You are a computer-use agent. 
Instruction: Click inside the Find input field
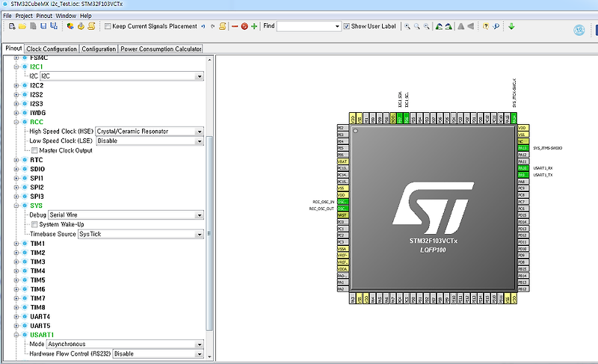tap(306, 26)
